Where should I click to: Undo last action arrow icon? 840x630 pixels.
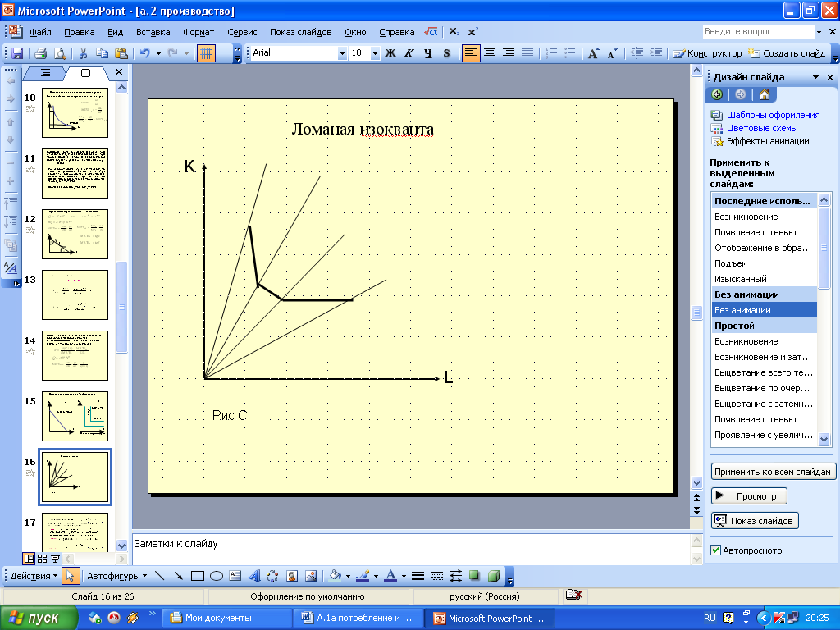[x=144, y=53]
